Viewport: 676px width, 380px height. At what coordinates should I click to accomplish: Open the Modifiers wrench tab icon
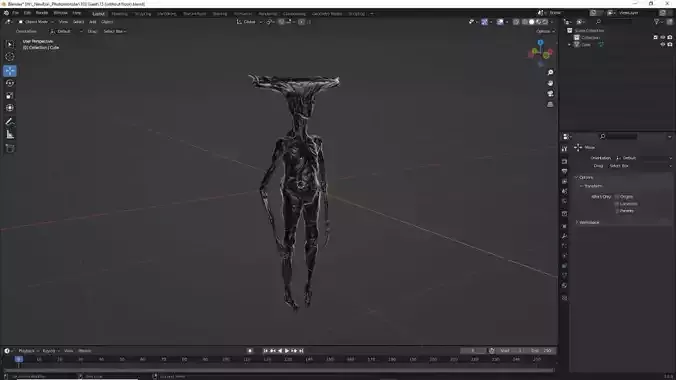564,236
